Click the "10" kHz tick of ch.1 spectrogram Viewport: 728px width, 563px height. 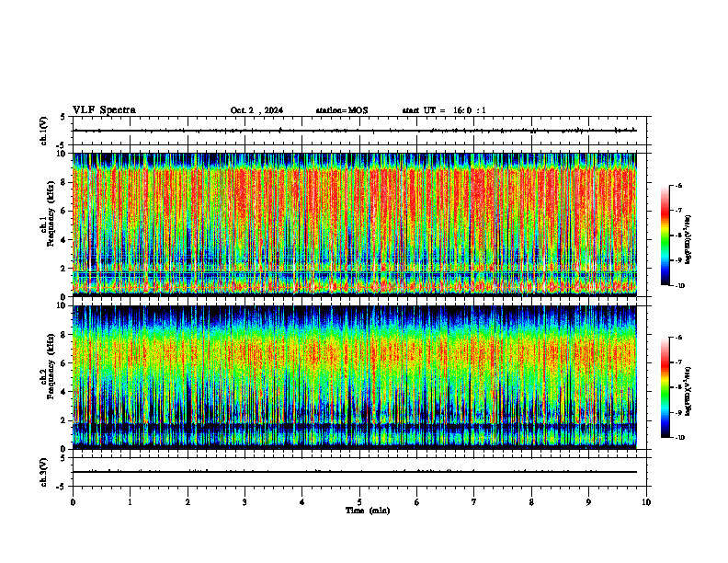click(63, 154)
